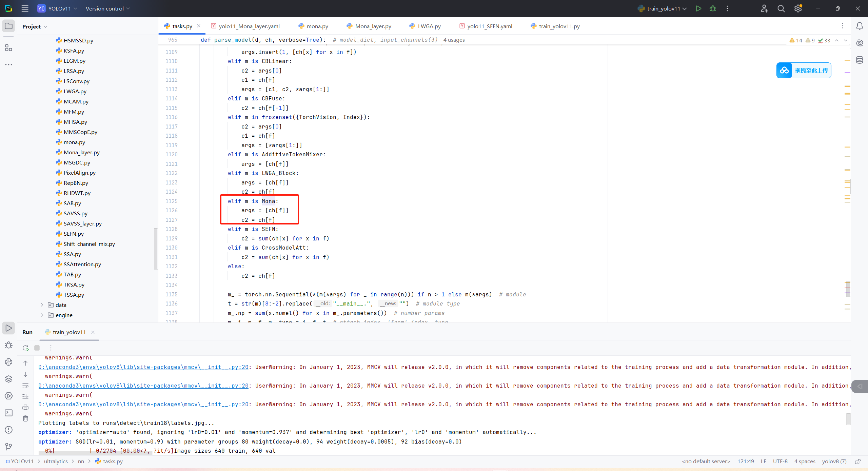Open the Python Packages tool window
Screen dimensions: 868x471
point(9,379)
